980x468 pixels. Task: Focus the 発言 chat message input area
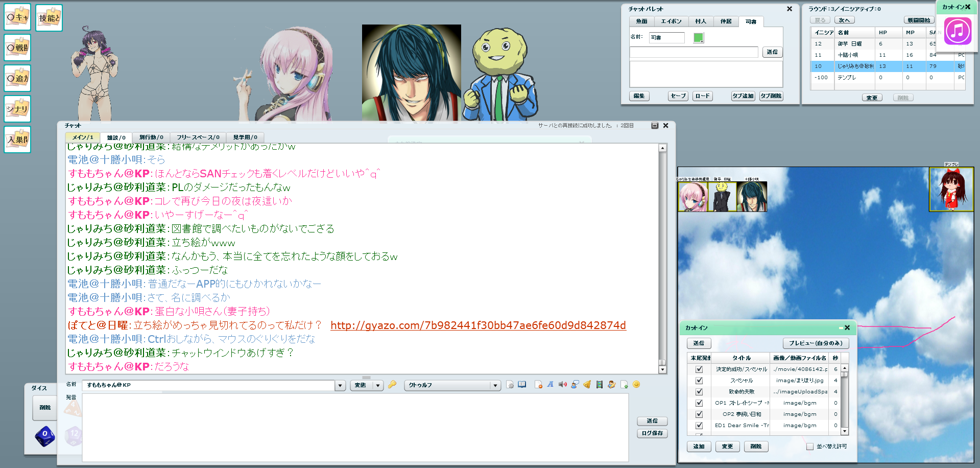click(355, 428)
